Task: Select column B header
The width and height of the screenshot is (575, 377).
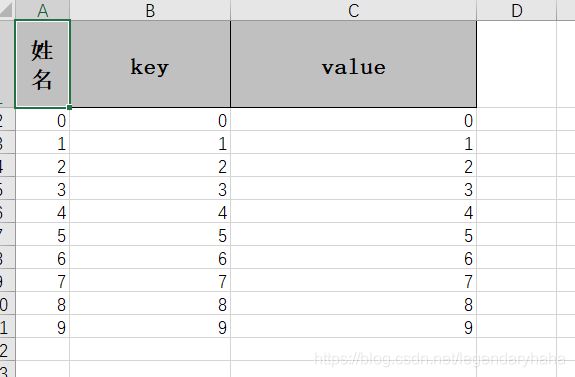Action: point(150,10)
